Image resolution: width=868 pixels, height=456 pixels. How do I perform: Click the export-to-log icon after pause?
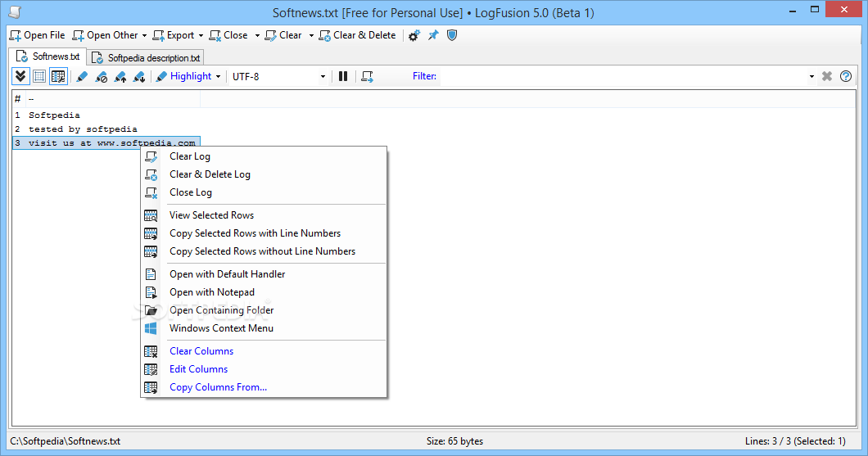[367, 76]
